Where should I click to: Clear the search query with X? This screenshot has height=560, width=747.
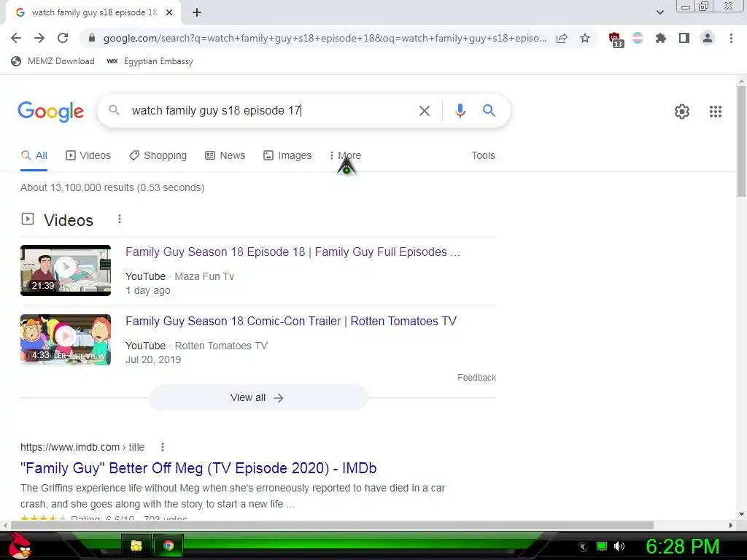tap(425, 111)
